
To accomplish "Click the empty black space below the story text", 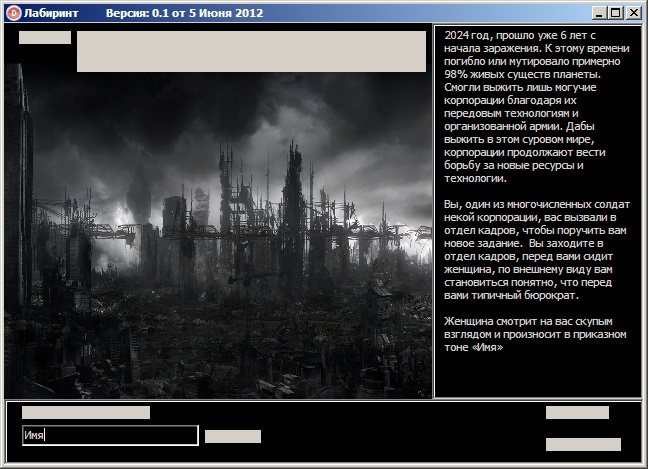I will (537, 374).
